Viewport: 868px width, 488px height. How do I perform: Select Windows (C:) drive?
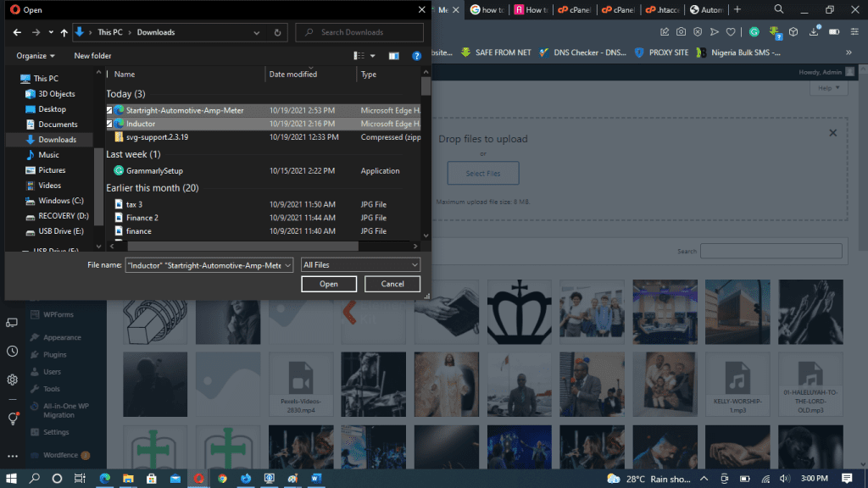pos(61,201)
